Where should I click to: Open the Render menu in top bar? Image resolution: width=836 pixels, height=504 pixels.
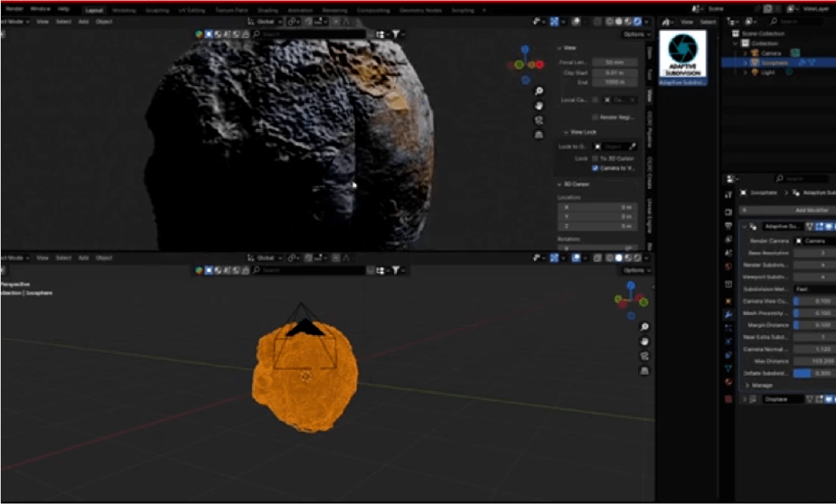tap(14, 9)
